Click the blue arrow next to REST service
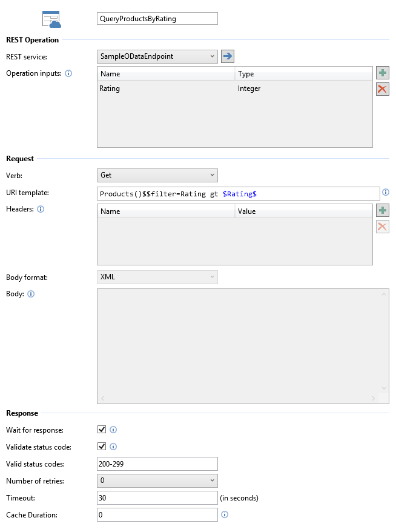The width and height of the screenshot is (396, 532). [228, 56]
